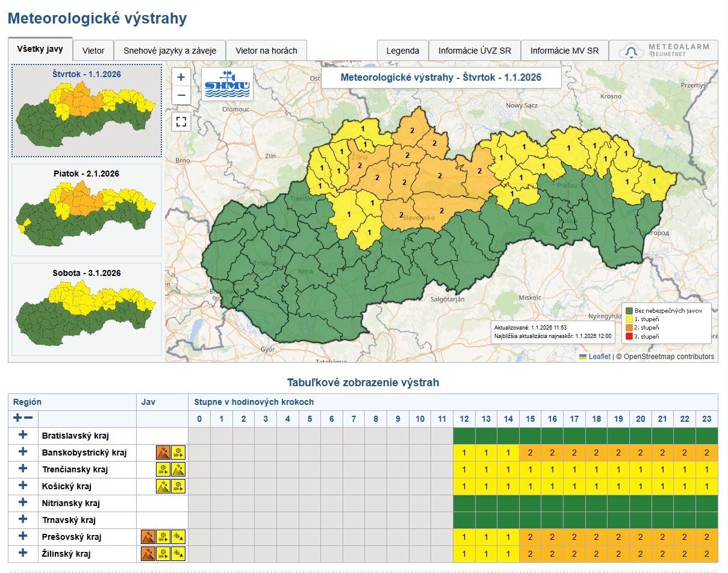Screen dimensions: 728x573
Task: Open the Meteoalarm Eumetnet logo tab
Action: click(663, 51)
